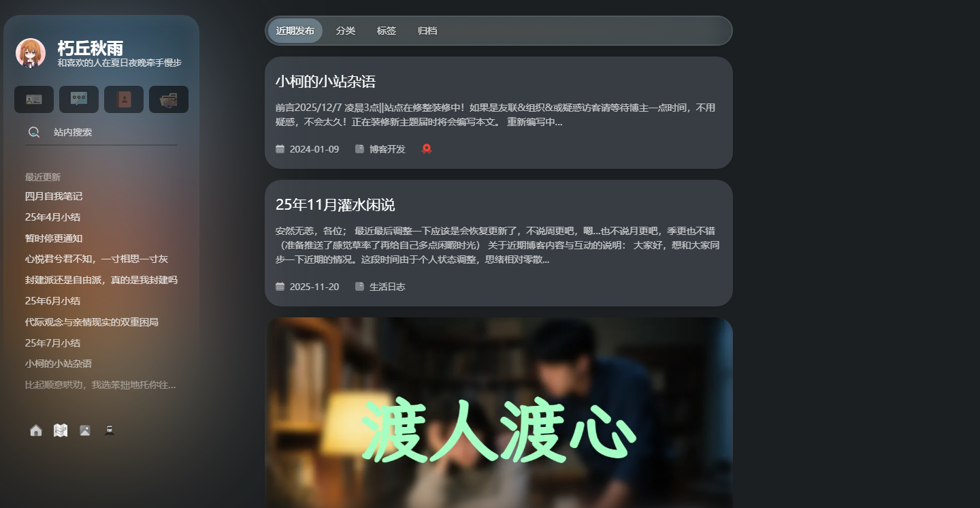The image size is (980, 508).
Task: Open the 归档 tab
Action: 427,31
